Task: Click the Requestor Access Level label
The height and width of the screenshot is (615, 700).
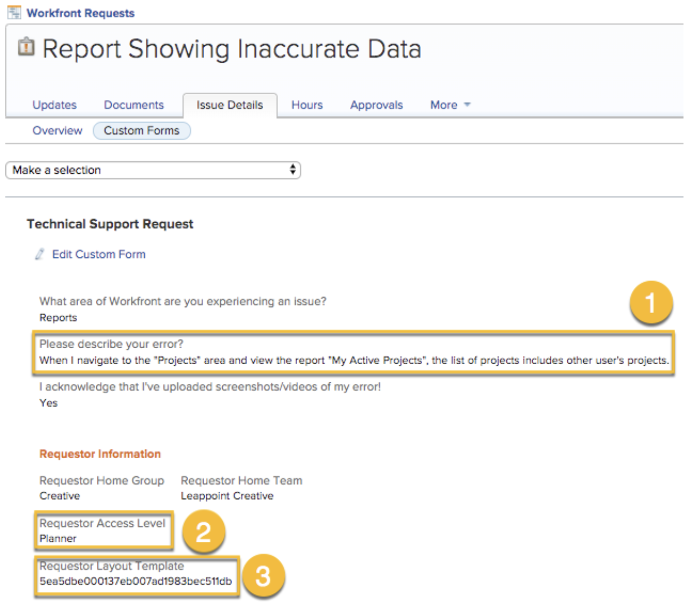Action: tap(102, 523)
